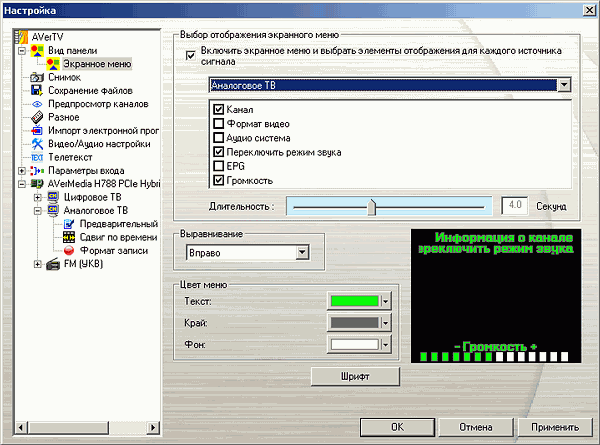Expand the Параметры входа tree node
Viewport: 600px width, 445px height.
tap(22, 171)
